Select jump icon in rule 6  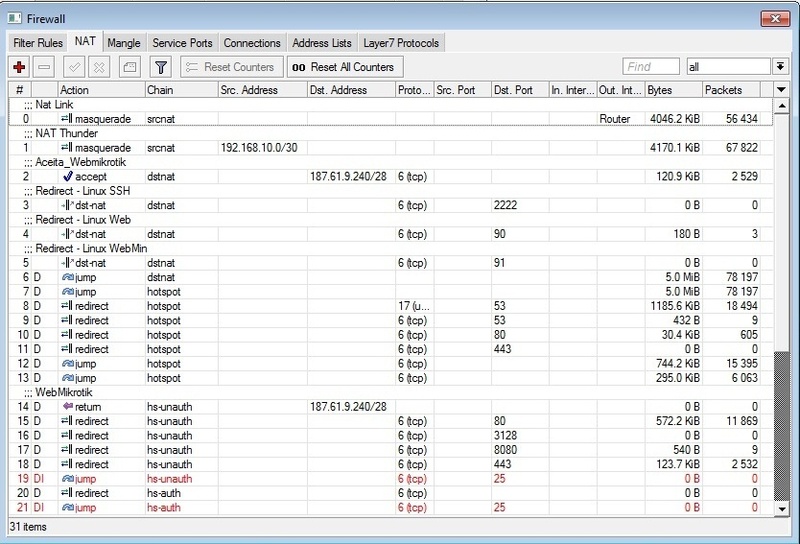67,277
